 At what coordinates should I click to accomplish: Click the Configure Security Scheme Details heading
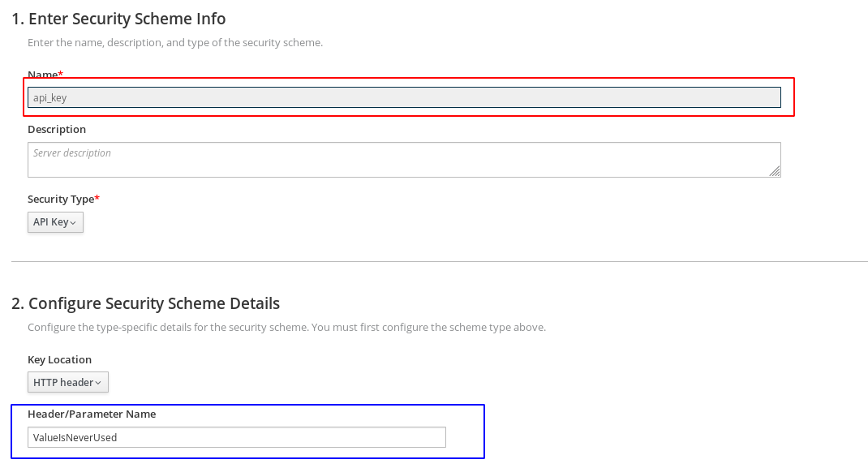[x=146, y=303]
